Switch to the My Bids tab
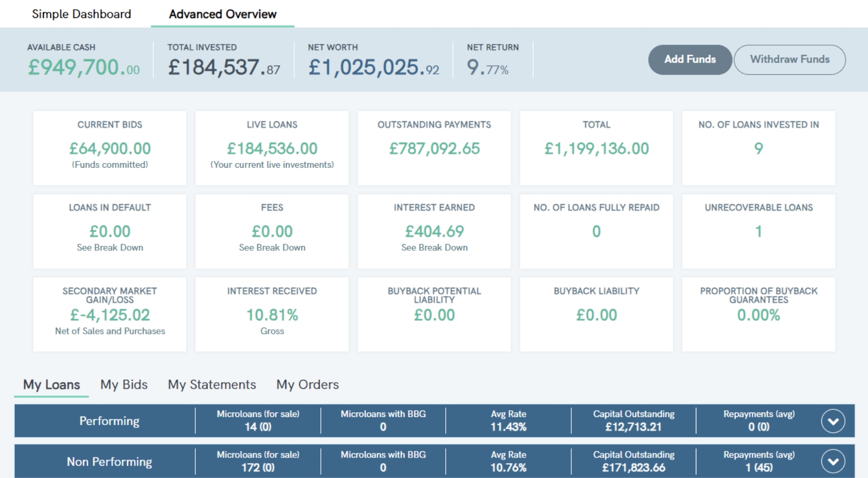Screen dimensions: 868x478 [x=124, y=385]
